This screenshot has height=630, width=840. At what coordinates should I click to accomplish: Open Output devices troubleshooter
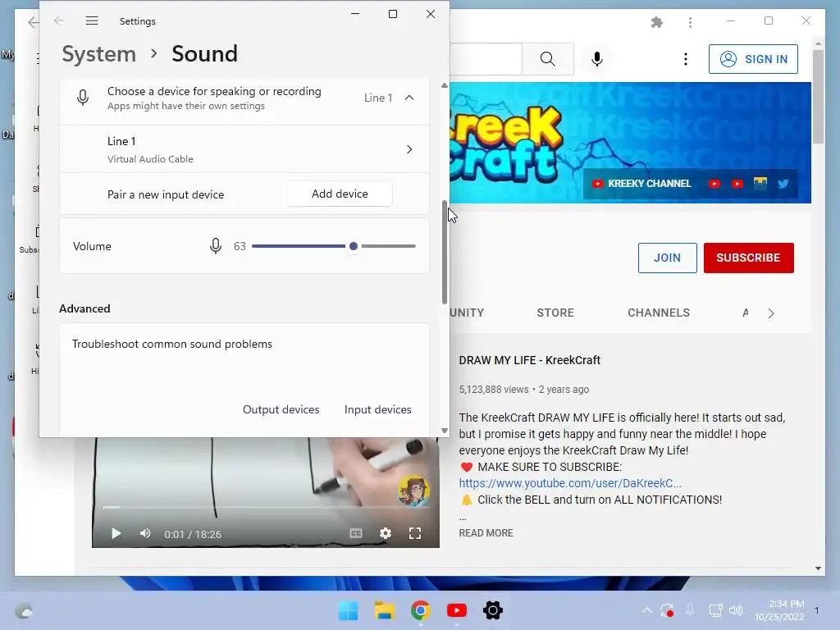pyautogui.click(x=281, y=409)
